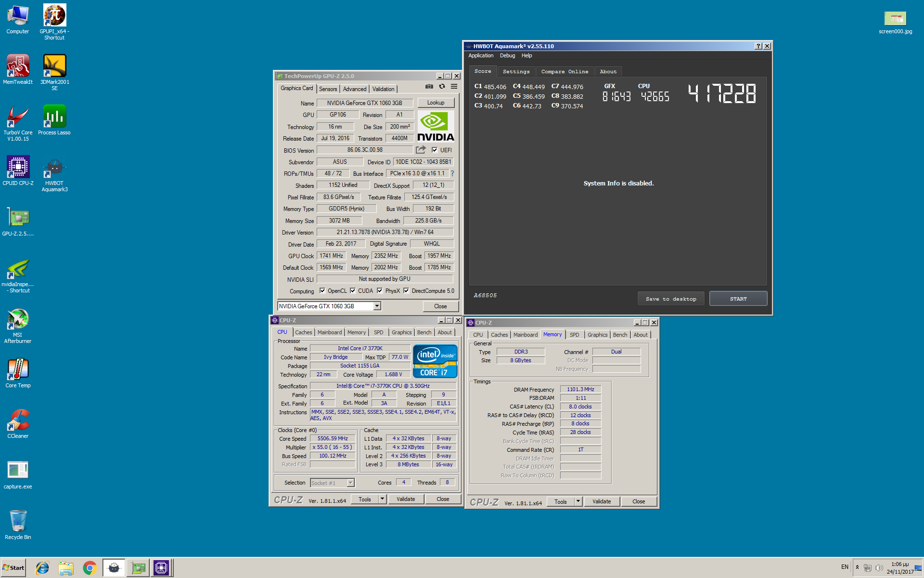Click Lookup button in GPU-Z
The image size is (924, 578).
point(436,103)
